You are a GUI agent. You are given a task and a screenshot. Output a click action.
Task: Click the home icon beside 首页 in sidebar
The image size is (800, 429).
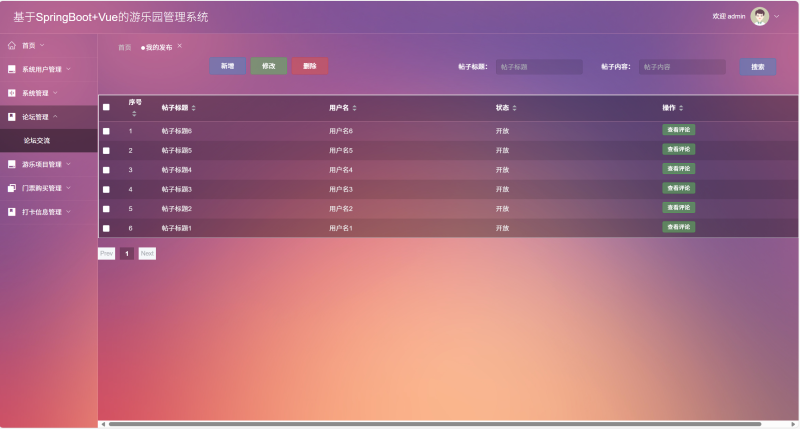pyautogui.click(x=12, y=45)
